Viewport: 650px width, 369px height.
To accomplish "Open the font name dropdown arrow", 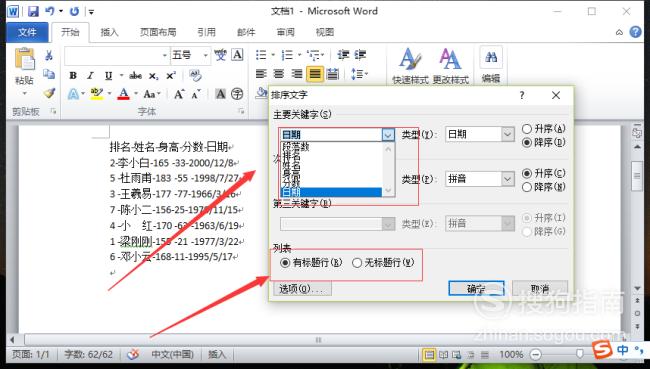I will click(165, 55).
